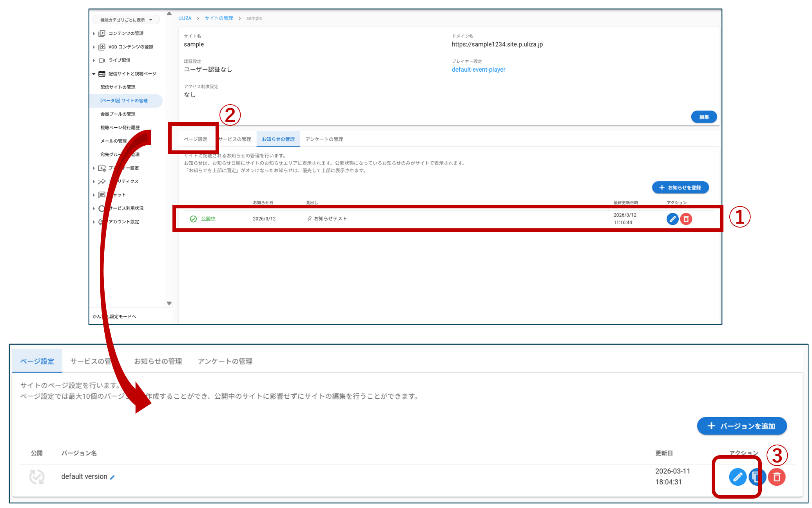812x508 pixels.
Task: Switch to the アンケートの管理 tab in upper panel
Action: [324, 139]
